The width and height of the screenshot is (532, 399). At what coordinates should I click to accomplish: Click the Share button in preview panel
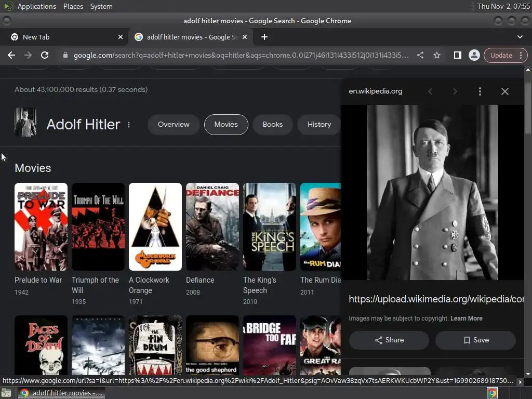tap(389, 340)
